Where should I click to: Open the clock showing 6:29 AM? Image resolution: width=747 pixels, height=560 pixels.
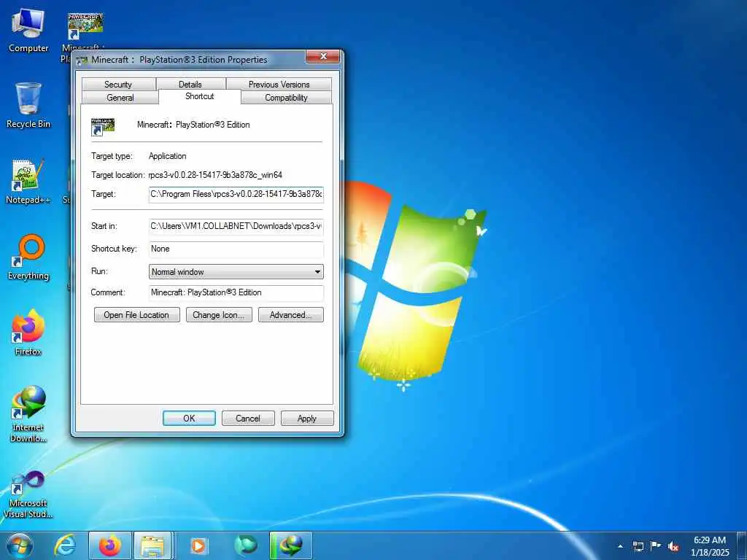point(710,546)
